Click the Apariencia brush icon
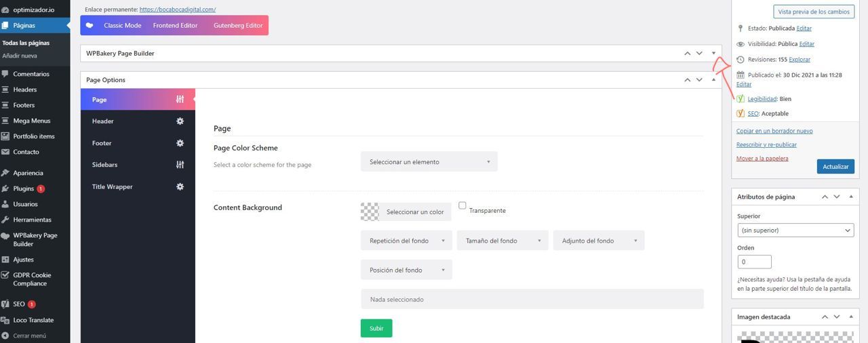Screen dimensions: 868x343 [x=6, y=173]
